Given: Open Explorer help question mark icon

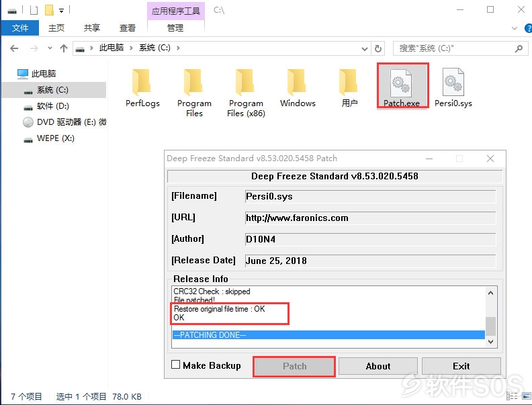Looking at the screenshot, I should point(529,28).
